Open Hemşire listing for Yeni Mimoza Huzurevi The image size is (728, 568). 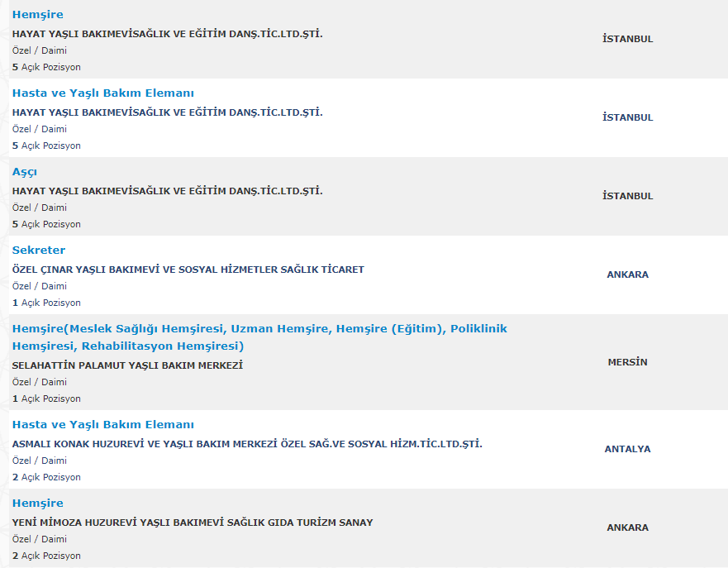38,503
